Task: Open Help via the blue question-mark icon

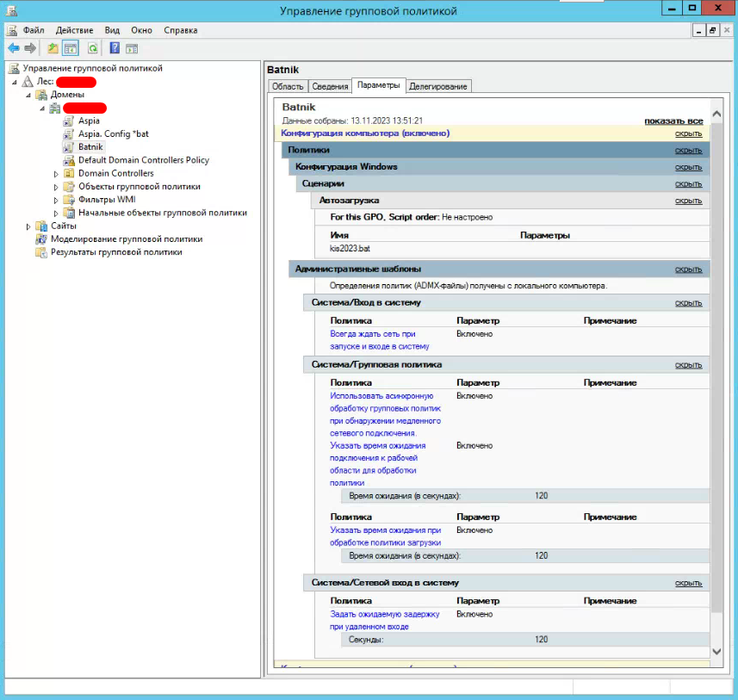Action: [x=115, y=48]
